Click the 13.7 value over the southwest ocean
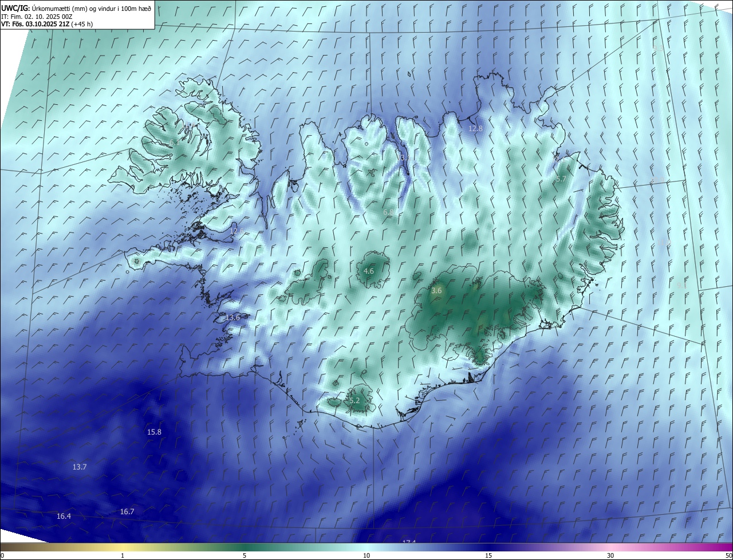733x560 pixels. (x=80, y=467)
